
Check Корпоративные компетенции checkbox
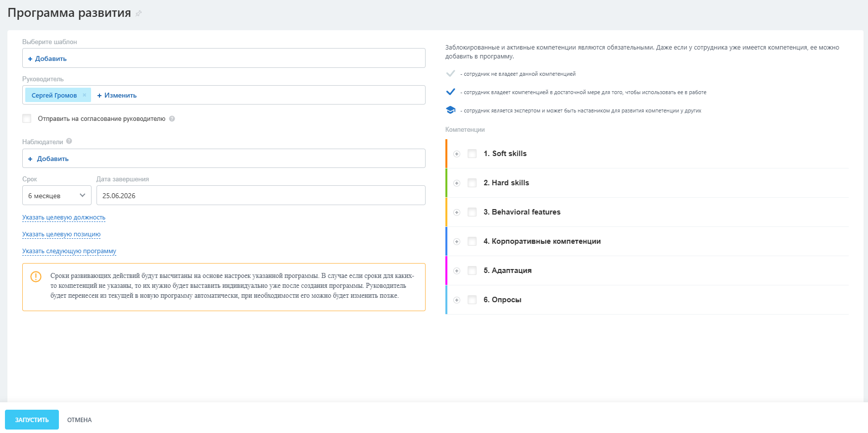(472, 241)
